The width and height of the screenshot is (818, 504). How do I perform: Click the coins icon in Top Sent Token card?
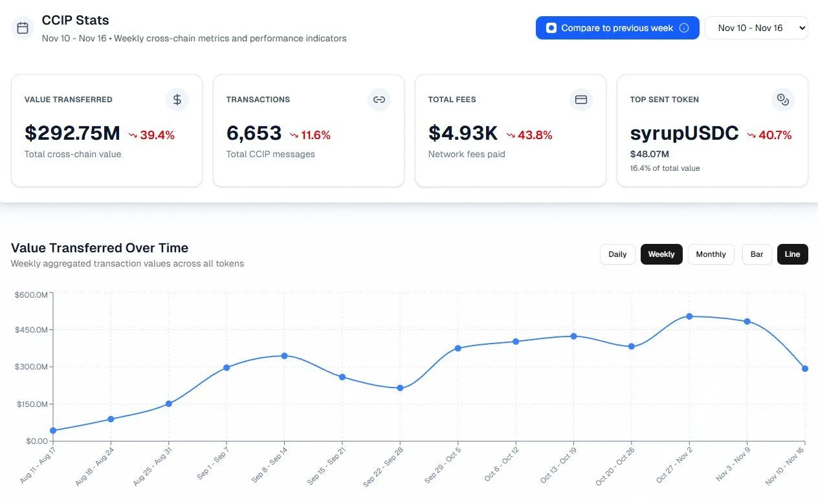[782, 100]
